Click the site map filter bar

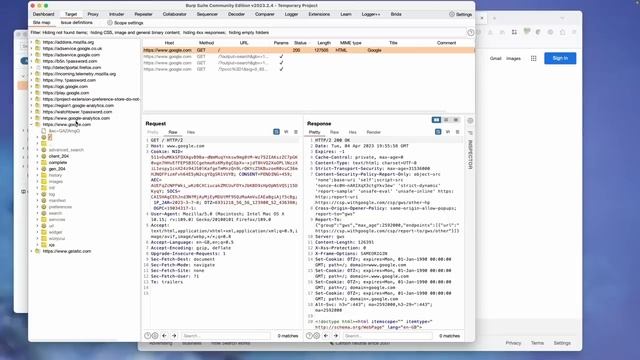[x=249, y=33]
